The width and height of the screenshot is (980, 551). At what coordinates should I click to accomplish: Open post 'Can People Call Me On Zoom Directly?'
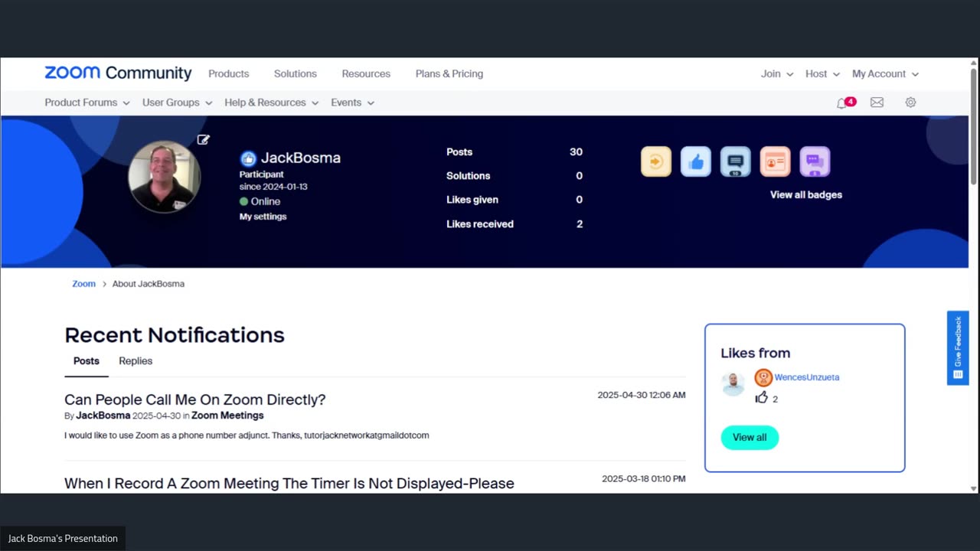click(195, 399)
